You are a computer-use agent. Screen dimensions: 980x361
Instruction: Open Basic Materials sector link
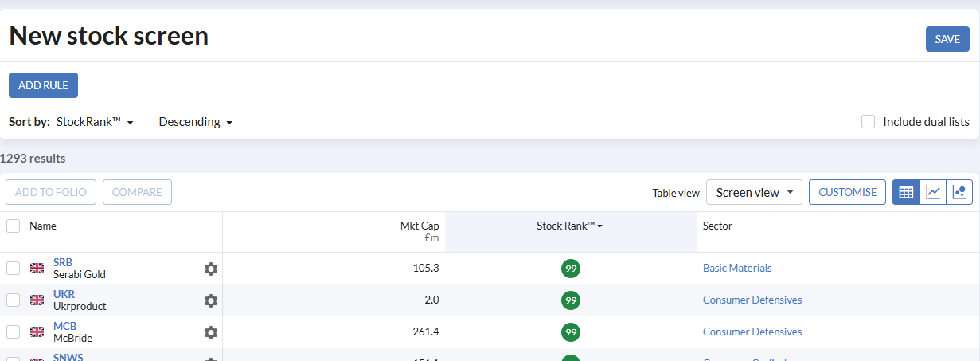click(x=737, y=269)
